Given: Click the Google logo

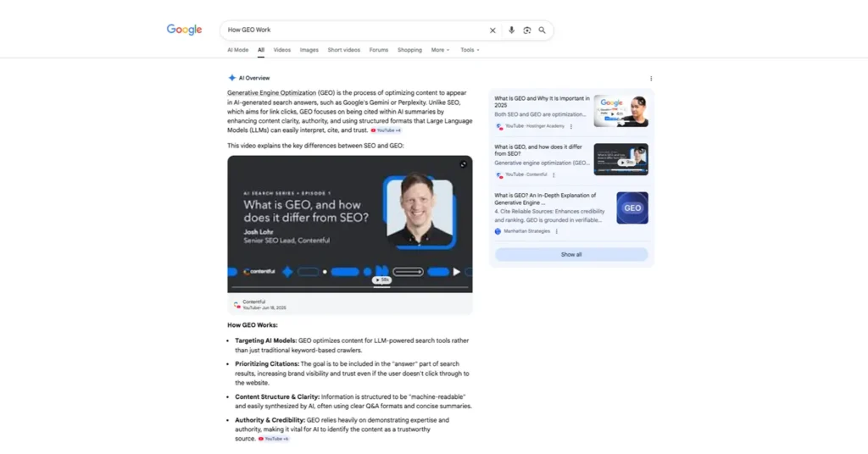Looking at the screenshot, I should point(184,30).
